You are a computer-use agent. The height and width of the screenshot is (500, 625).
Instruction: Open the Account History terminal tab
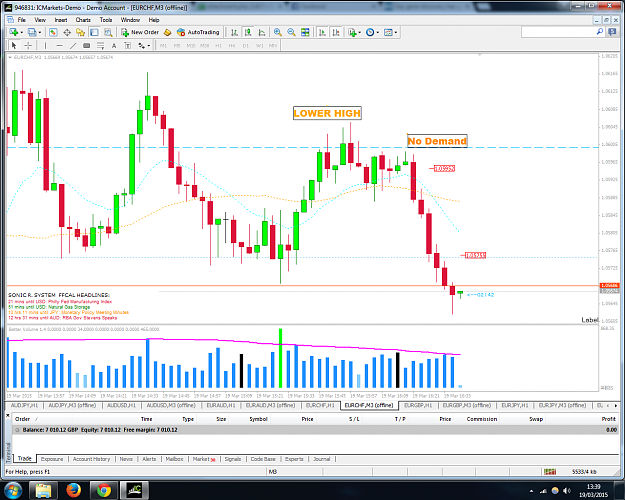pos(91,459)
